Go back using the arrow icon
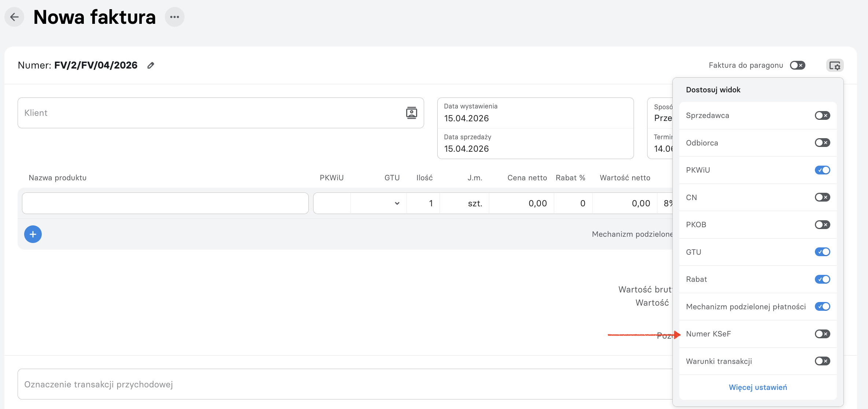 (14, 17)
